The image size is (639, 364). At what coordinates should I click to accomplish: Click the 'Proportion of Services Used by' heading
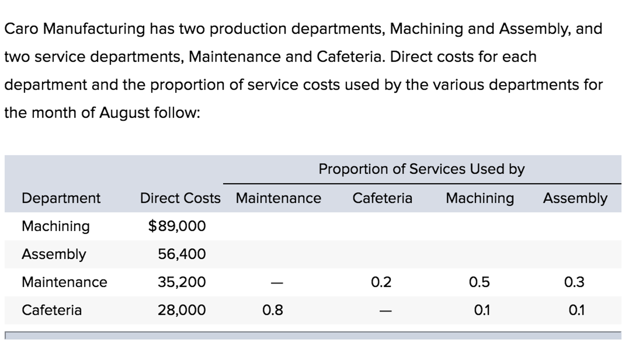(422, 169)
